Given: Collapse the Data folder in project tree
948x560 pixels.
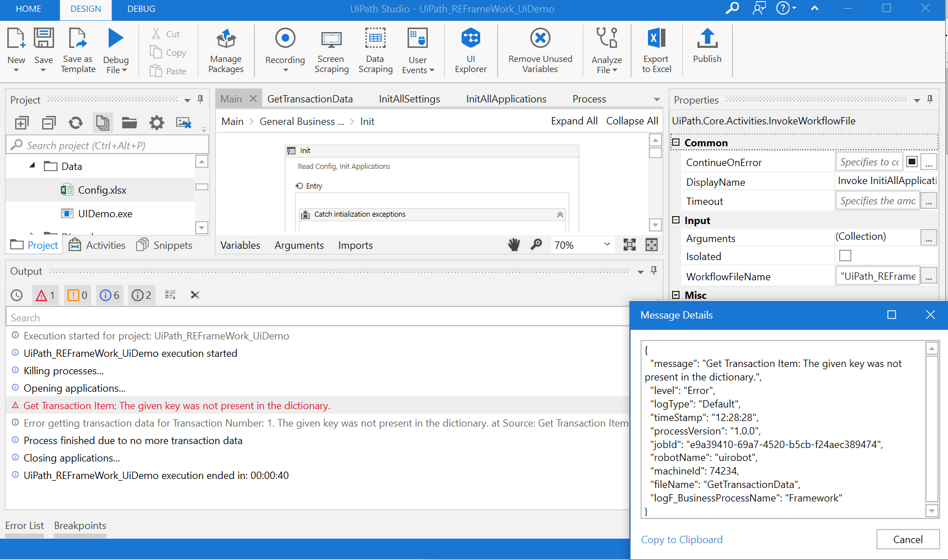Looking at the screenshot, I should point(32,165).
